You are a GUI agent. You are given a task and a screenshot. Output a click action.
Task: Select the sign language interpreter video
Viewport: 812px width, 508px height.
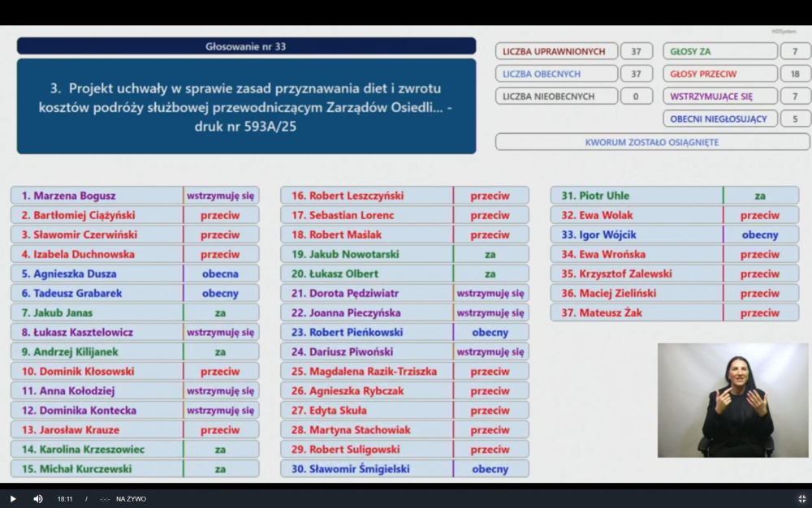(x=732, y=400)
